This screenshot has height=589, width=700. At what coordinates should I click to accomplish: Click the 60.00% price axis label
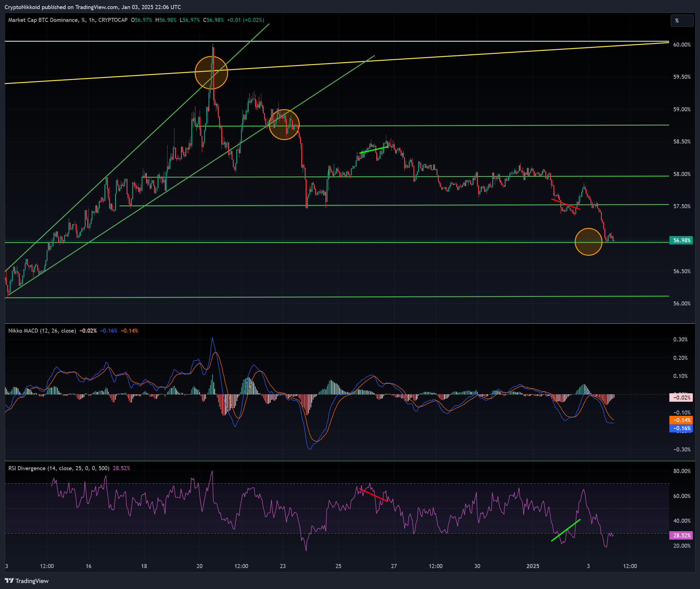pos(682,45)
